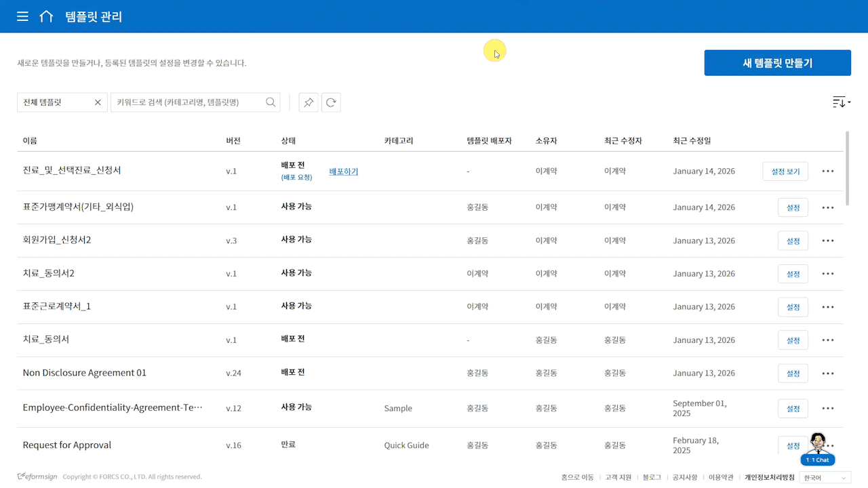The height and width of the screenshot is (488, 868).
Task: Open 설정 for 표준가맹계약서(기타_외식업)
Action: pyautogui.click(x=793, y=207)
